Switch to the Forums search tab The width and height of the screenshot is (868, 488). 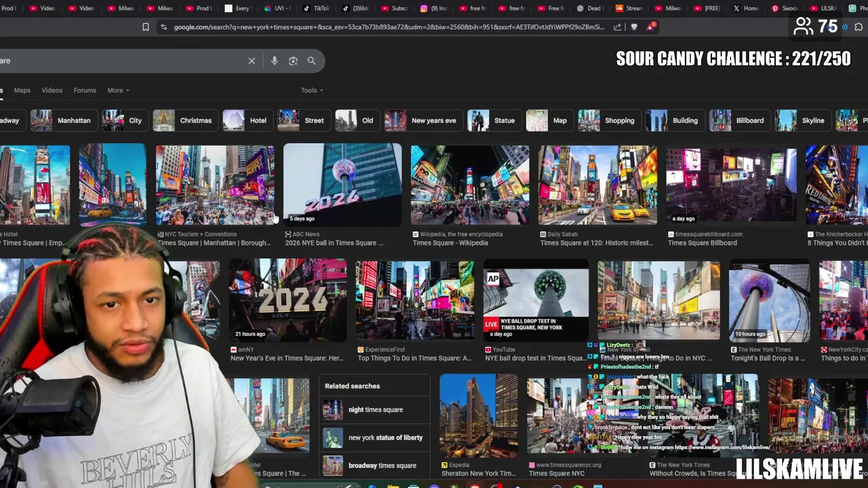pyautogui.click(x=85, y=90)
